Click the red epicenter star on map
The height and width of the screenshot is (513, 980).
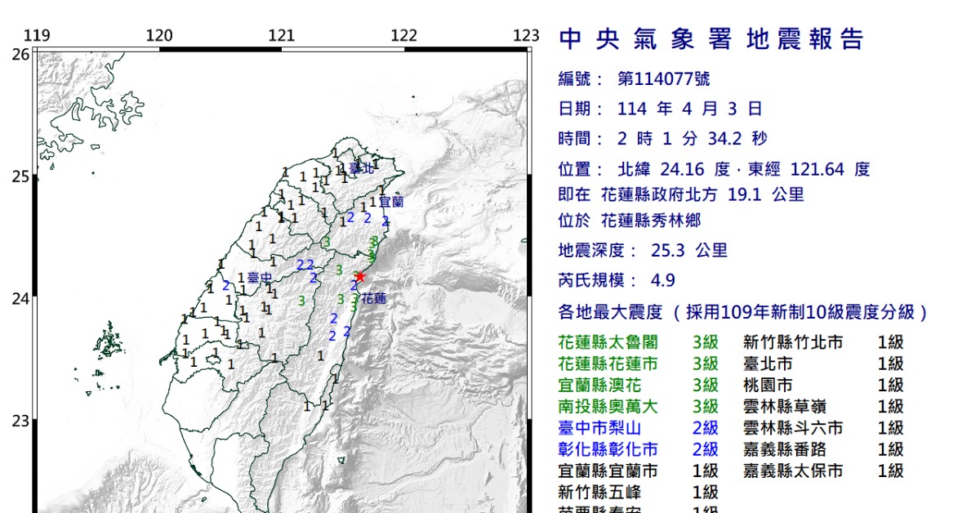point(359,276)
